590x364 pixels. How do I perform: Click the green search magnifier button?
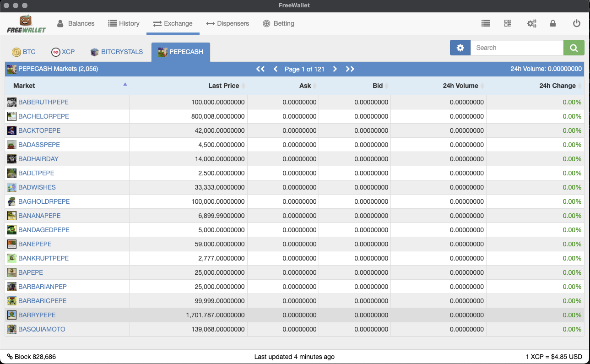pyautogui.click(x=574, y=48)
